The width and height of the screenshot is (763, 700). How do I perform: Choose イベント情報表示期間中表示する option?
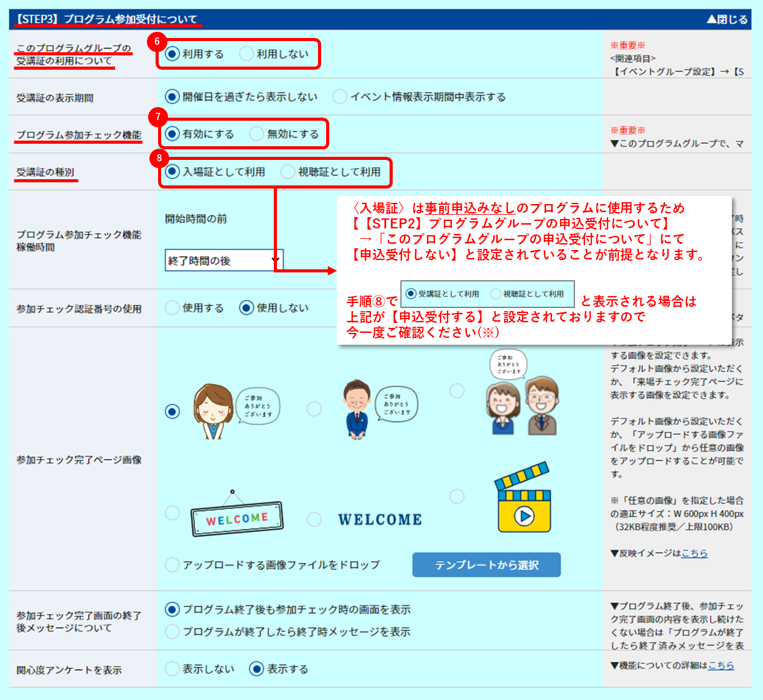pos(340,96)
